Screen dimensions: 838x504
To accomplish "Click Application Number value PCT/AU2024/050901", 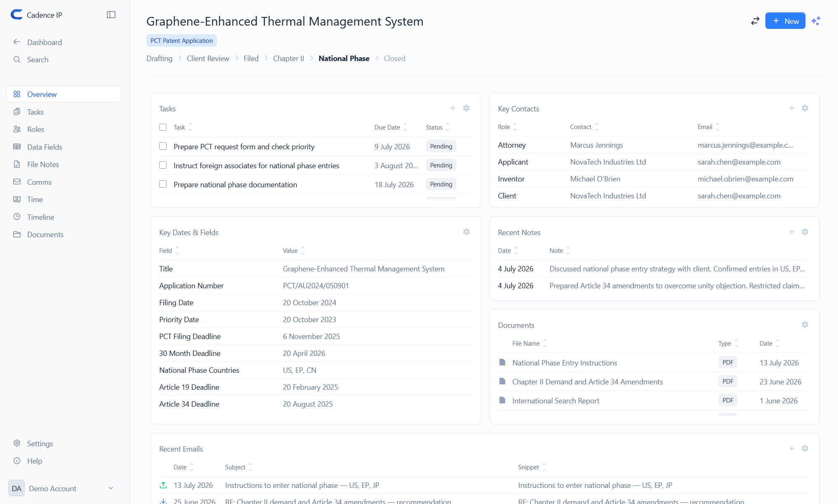I will click(x=316, y=285).
